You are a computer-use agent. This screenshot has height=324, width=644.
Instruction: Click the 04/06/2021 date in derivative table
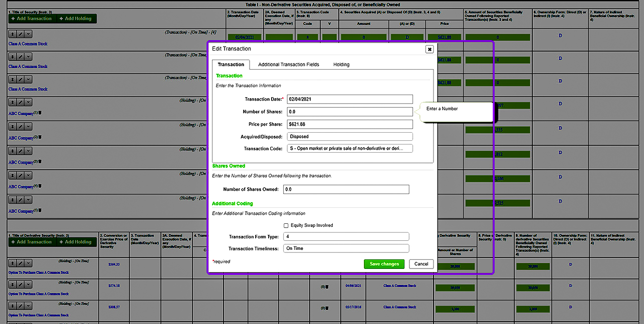[x=353, y=286]
